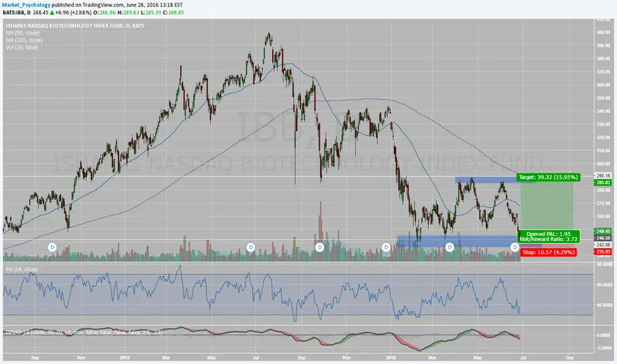Click the dividend D marker near late June 2015
Viewport: 617px width, 364px height.
(x=251, y=247)
